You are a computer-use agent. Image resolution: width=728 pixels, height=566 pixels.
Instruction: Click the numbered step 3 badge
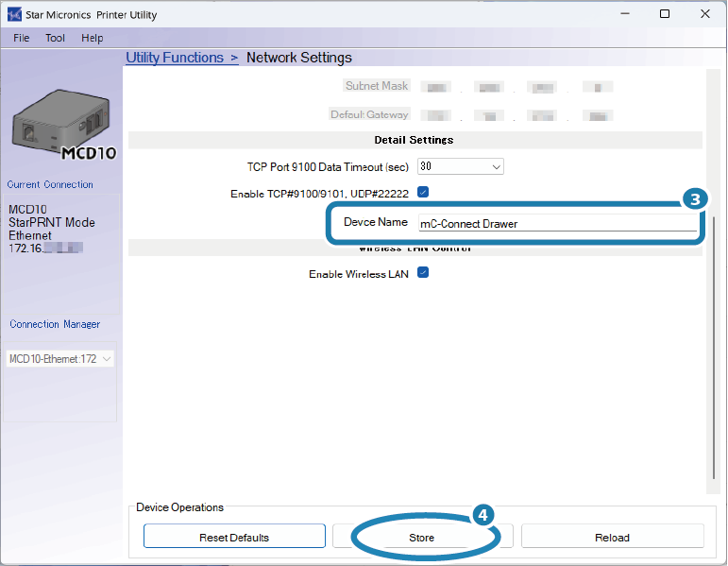coord(694,199)
